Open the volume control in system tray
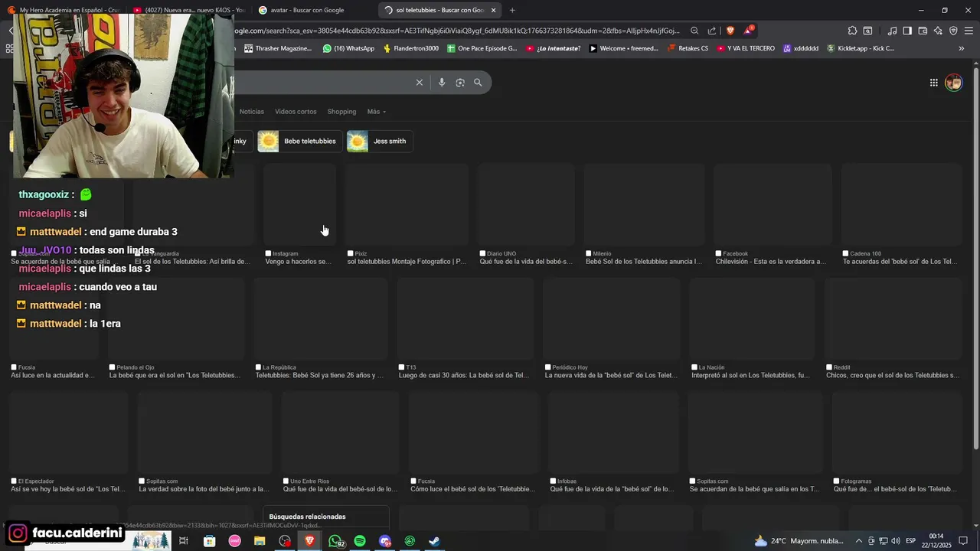980x551 pixels. click(895, 541)
